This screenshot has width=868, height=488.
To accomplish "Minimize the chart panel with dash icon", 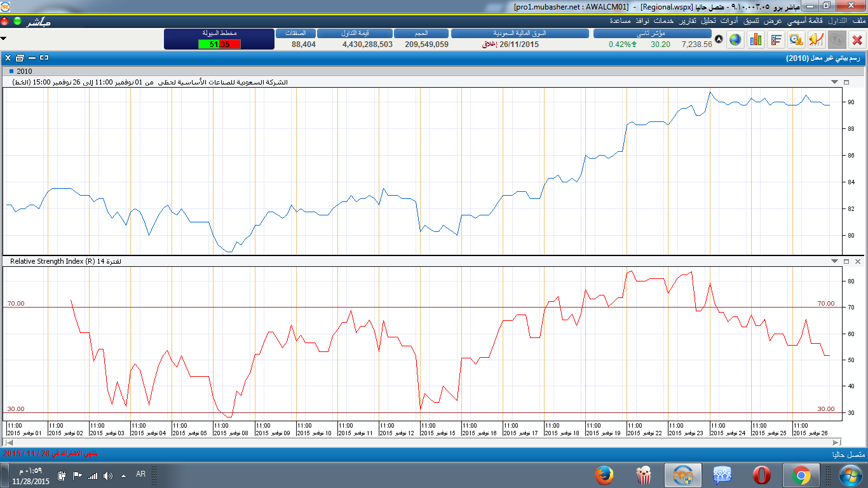I will pos(32,58).
